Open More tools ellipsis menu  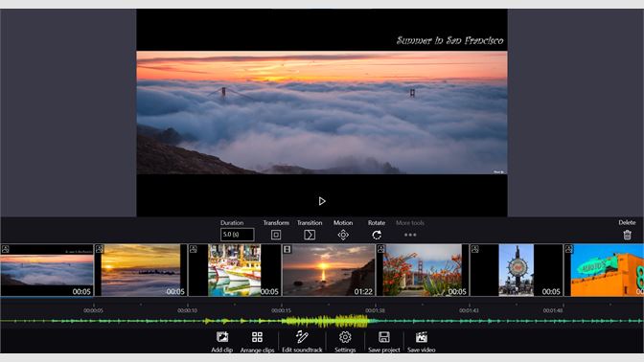(x=410, y=235)
